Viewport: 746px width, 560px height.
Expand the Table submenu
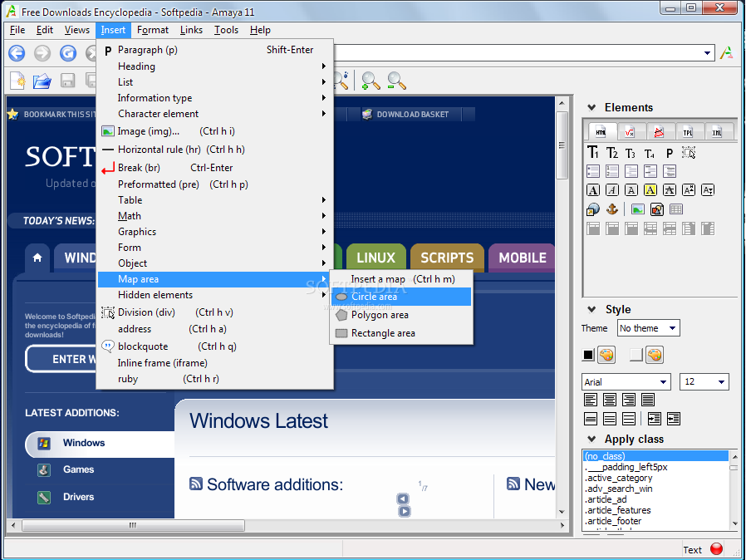[x=215, y=200]
